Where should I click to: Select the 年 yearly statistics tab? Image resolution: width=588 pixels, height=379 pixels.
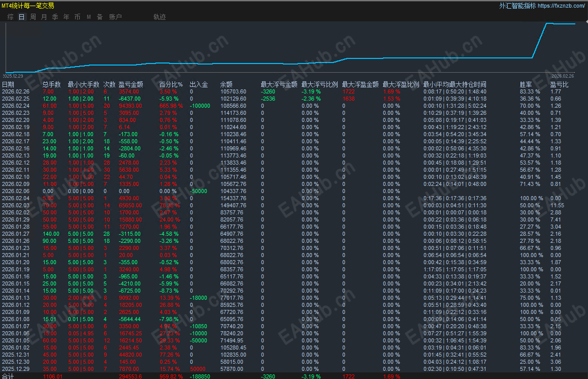[x=67, y=17]
